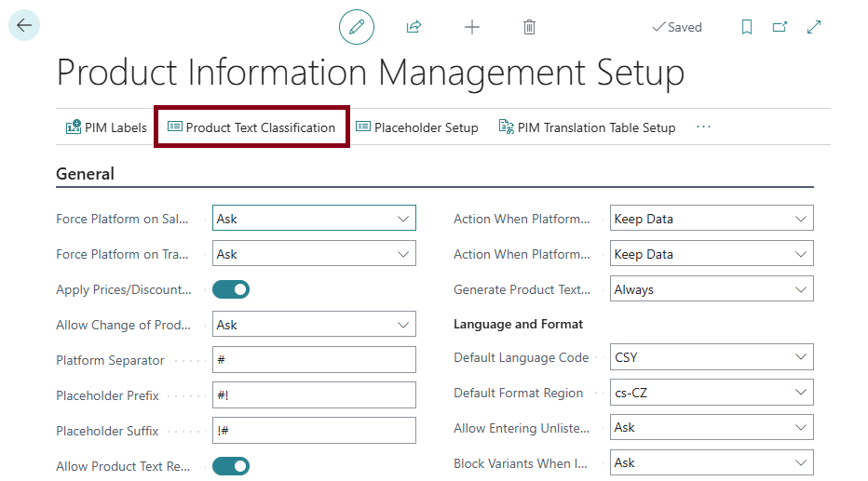This screenshot has width=868, height=481.
Task: Click the Placeholder Suffix label
Action: [107, 432]
